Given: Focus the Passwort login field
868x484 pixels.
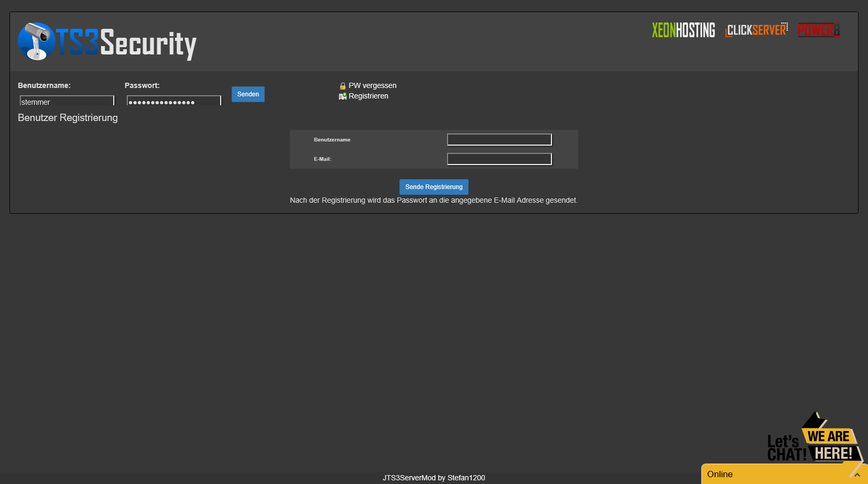Looking at the screenshot, I should (173, 101).
